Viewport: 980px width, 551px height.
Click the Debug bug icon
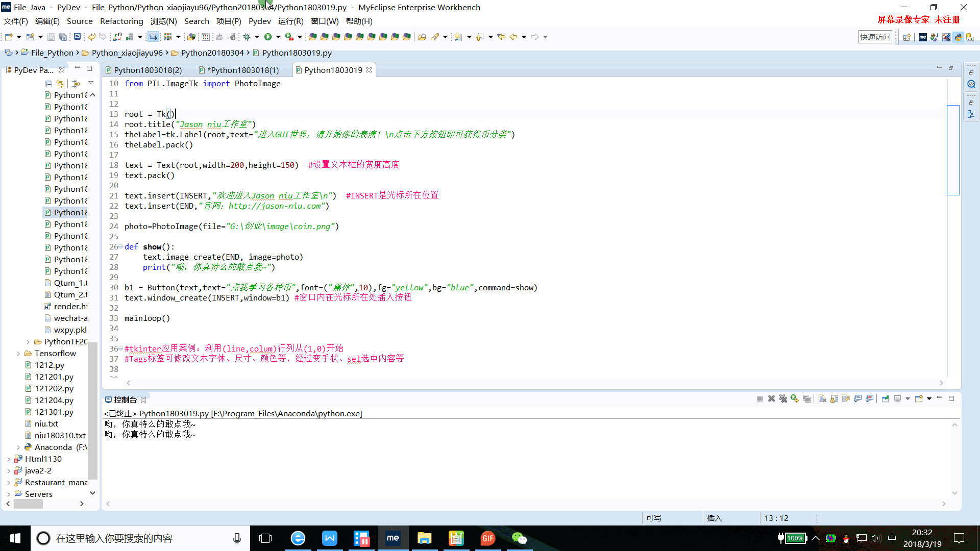click(247, 37)
